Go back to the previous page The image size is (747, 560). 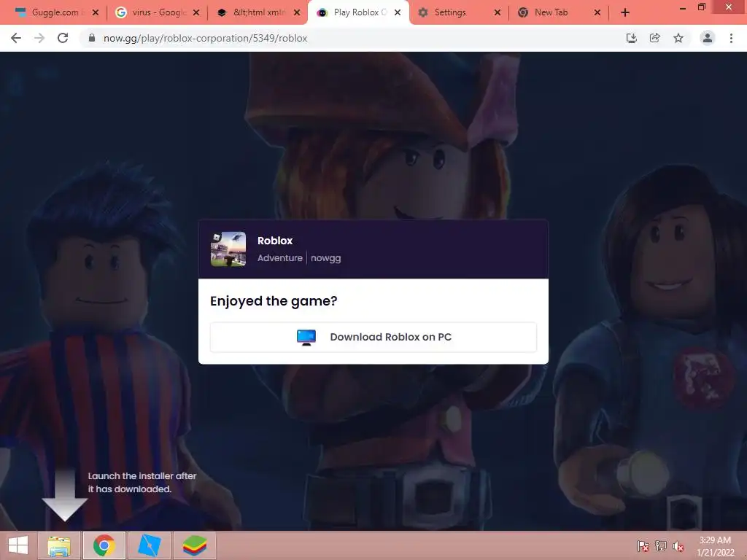pos(16,38)
